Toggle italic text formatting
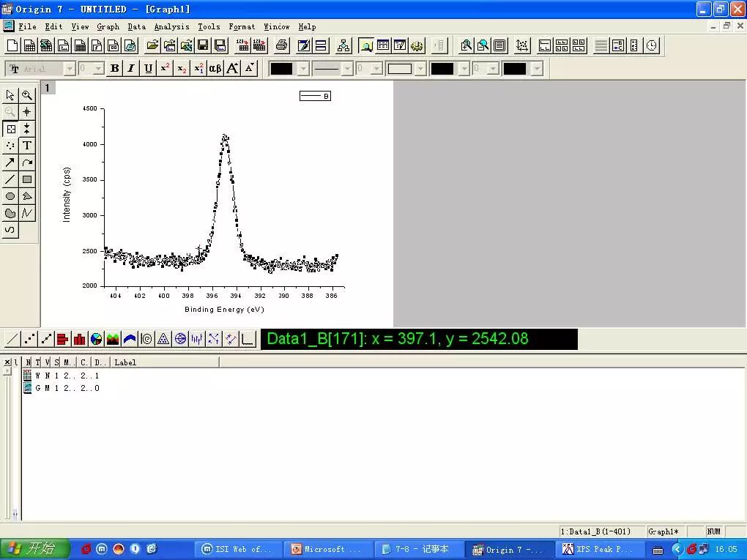Screen dimensions: 747x560 click(x=131, y=69)
